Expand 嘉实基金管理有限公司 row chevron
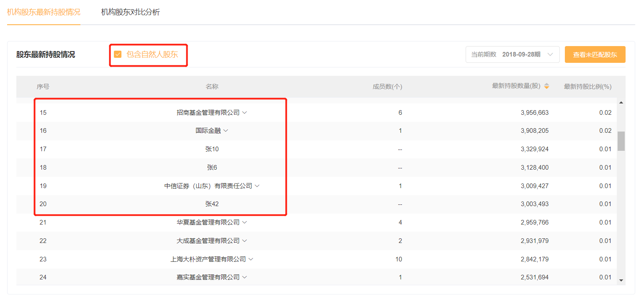The height and width of the screenshot is (297, 644). [x=245, y=277]
